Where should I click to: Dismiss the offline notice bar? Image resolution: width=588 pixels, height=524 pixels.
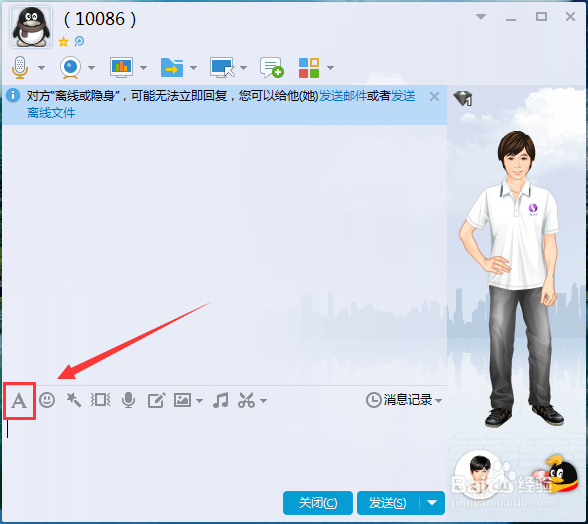coord(434,97)
